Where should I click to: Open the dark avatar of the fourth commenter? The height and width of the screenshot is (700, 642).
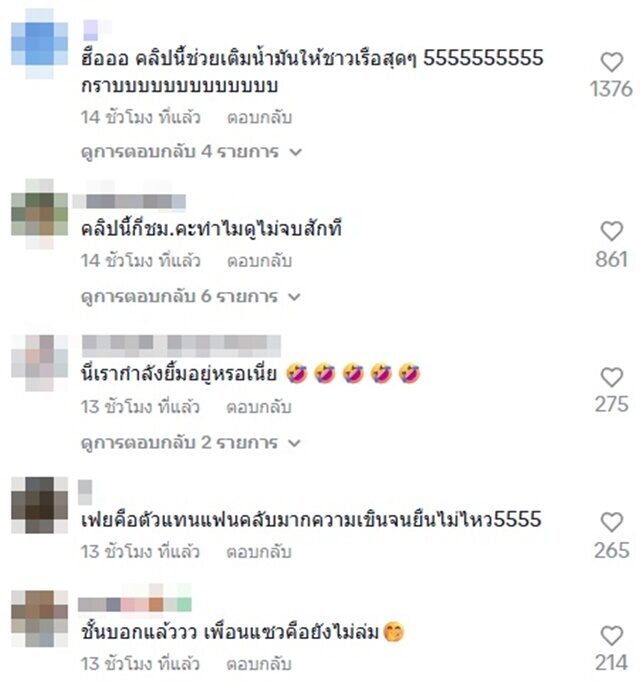click(40, 505)
